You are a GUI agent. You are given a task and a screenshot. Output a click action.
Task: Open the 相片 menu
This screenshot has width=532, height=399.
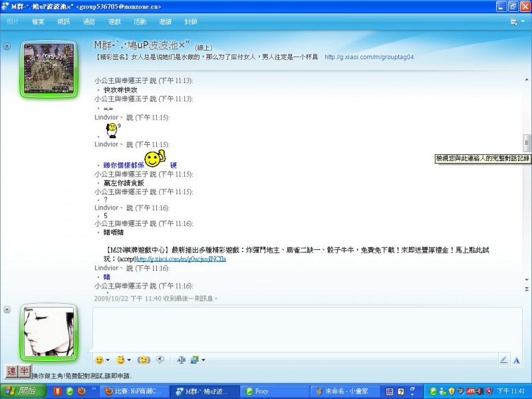point(13,22)
